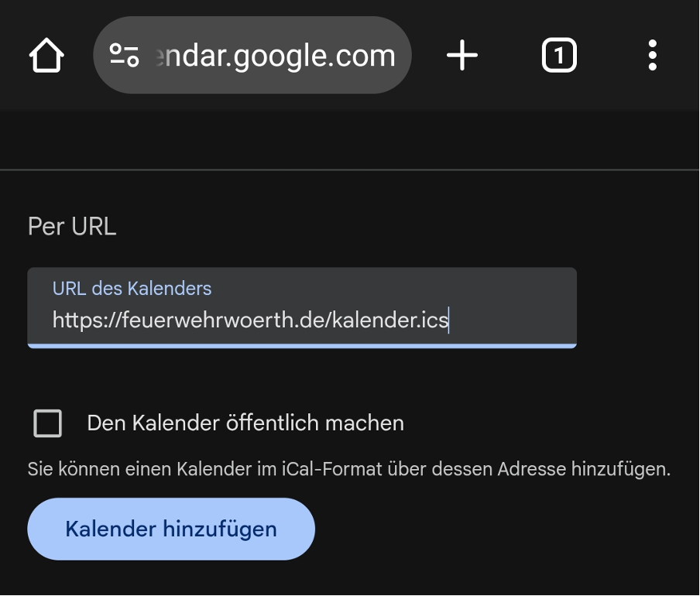The image size is (700, 596).
Task: Tap the grey address bar pill background
Action: [252, 55]
